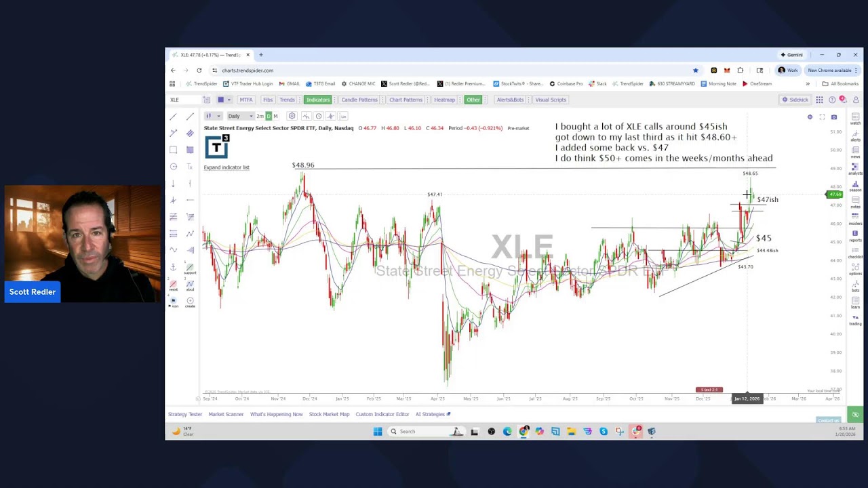
Task: Toggle the Lin scale button
Action: [x=344, y=116]
